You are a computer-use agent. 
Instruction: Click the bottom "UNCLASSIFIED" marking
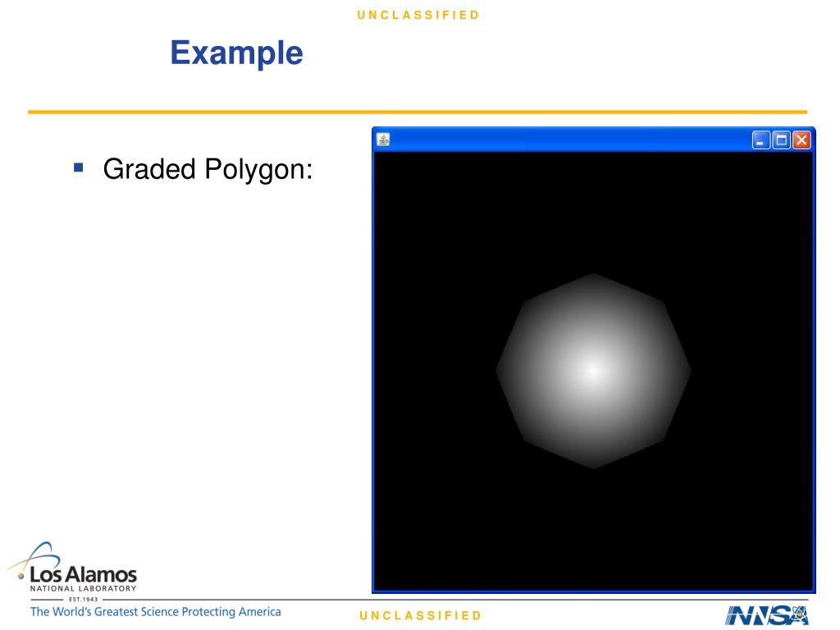(421, 615)
